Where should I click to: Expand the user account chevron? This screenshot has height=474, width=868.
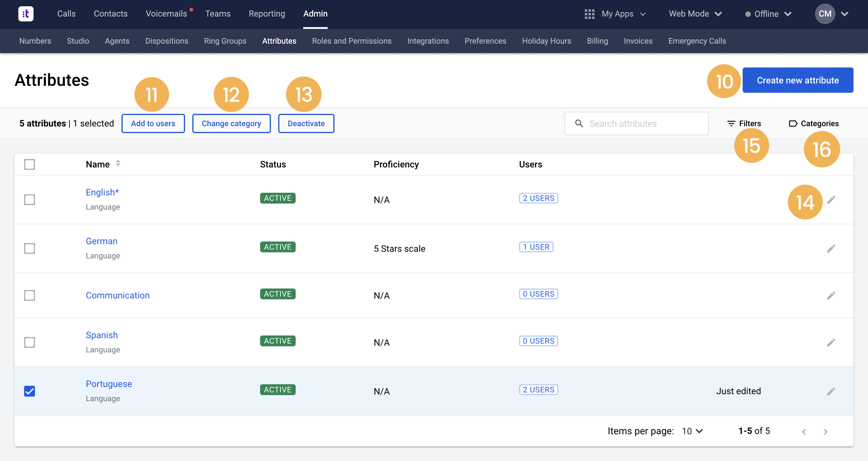coord(844,14)
